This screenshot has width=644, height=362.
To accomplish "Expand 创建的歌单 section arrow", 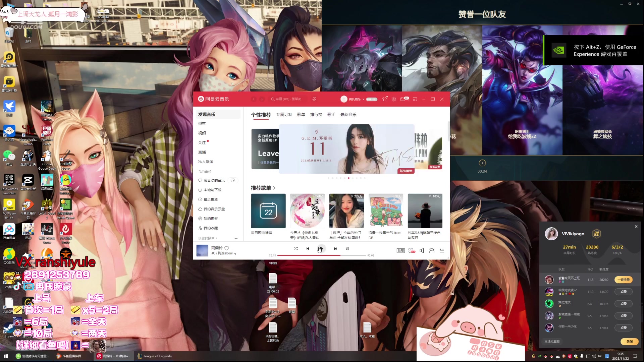I will 217,238.
